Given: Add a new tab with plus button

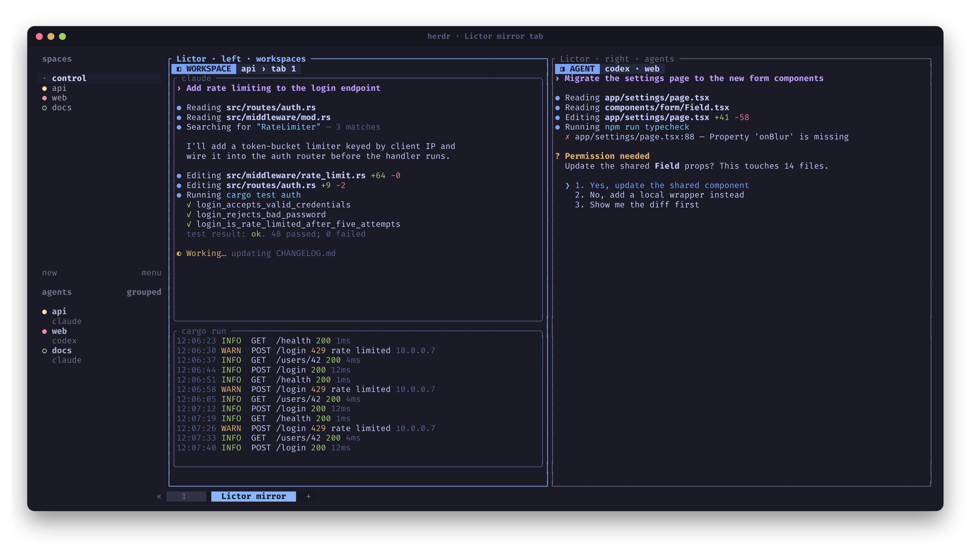Looking at the screenshot, I should (308, 496).
